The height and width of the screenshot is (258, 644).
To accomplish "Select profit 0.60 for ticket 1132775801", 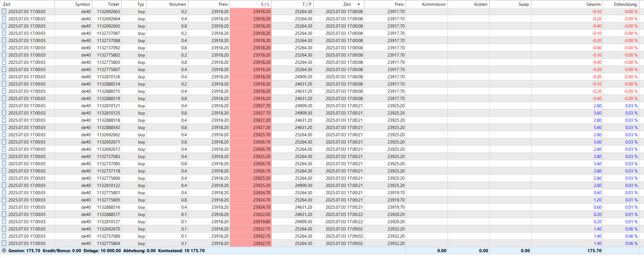I will [597, 193].
